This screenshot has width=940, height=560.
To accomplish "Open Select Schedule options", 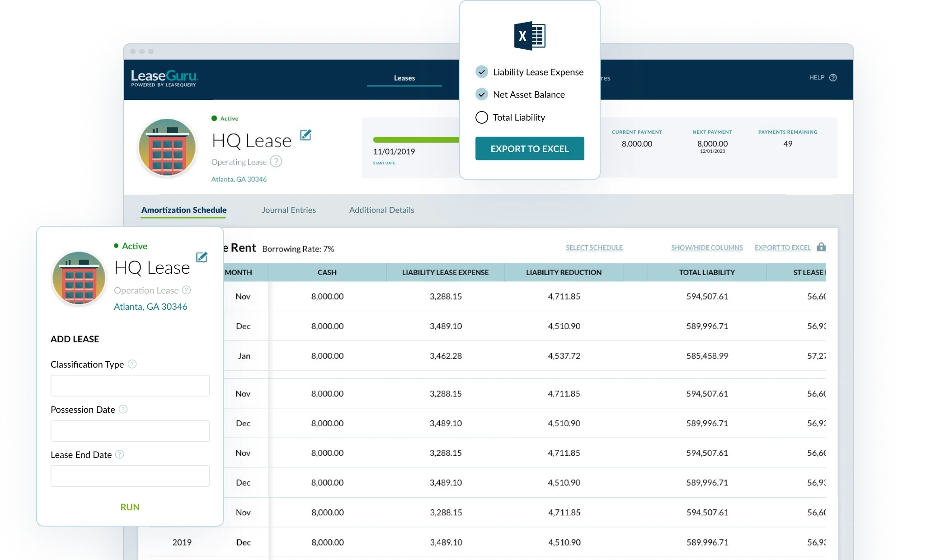I will [594, 247].
